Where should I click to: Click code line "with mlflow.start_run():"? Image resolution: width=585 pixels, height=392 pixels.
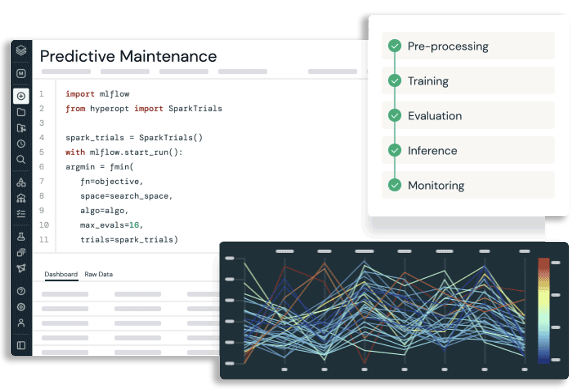[124, 152]
